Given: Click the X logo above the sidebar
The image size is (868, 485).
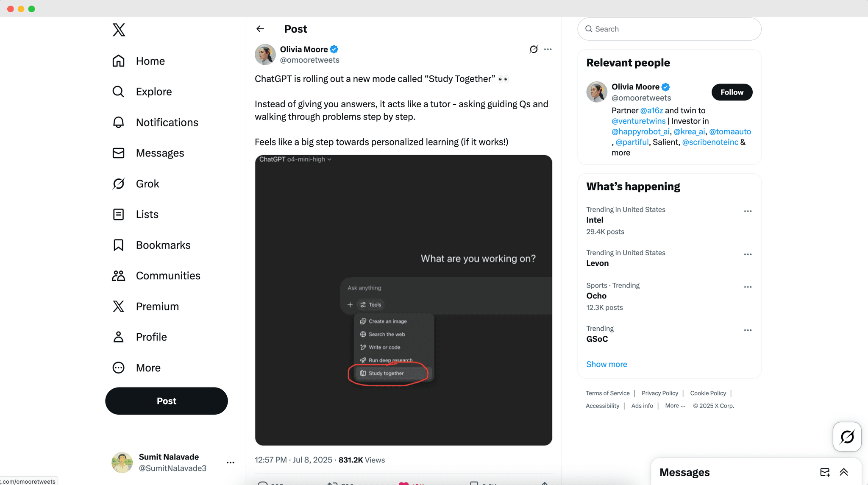Looking at the screenshot, I should pyautogui.click(x=119, y=30).
